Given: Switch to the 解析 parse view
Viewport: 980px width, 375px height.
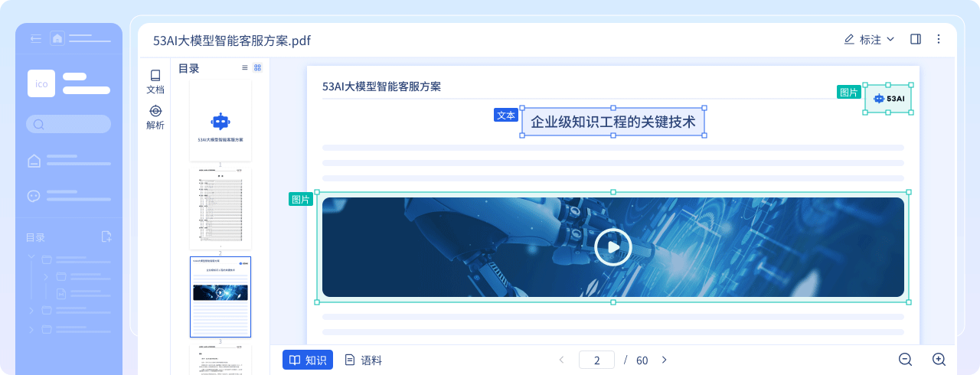Looking at the screenshot, I should pos(155,118).
